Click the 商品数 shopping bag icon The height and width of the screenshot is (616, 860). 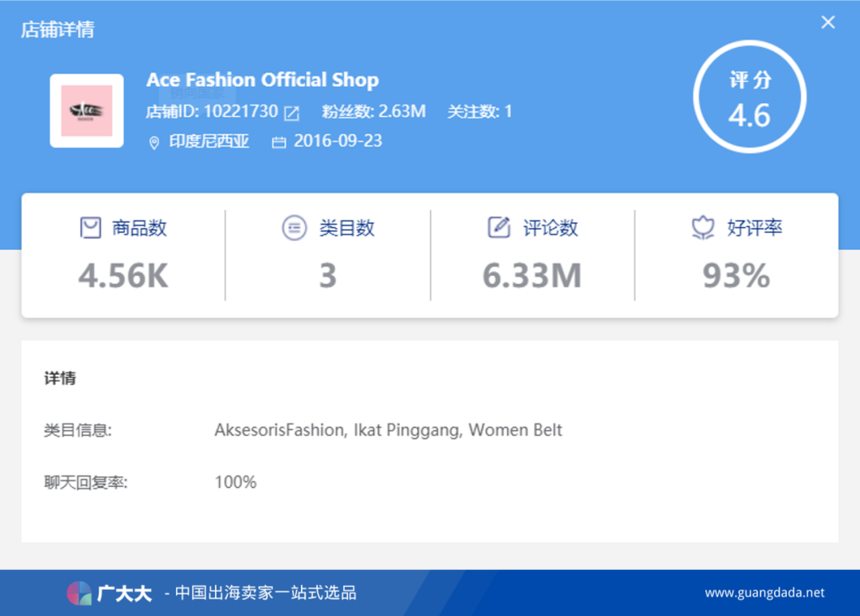click(x=91, y=228)
